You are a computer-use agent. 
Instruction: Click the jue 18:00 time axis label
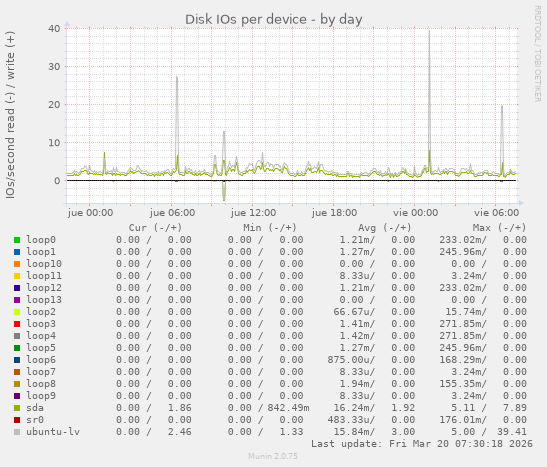pyautogui.click(x=335, y=213)
